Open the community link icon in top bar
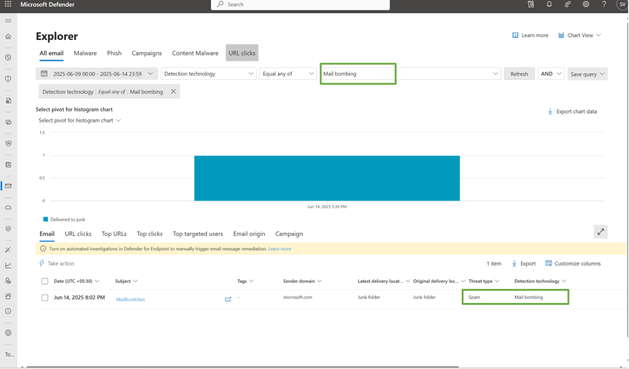The image size is (629, 369). 567,4
